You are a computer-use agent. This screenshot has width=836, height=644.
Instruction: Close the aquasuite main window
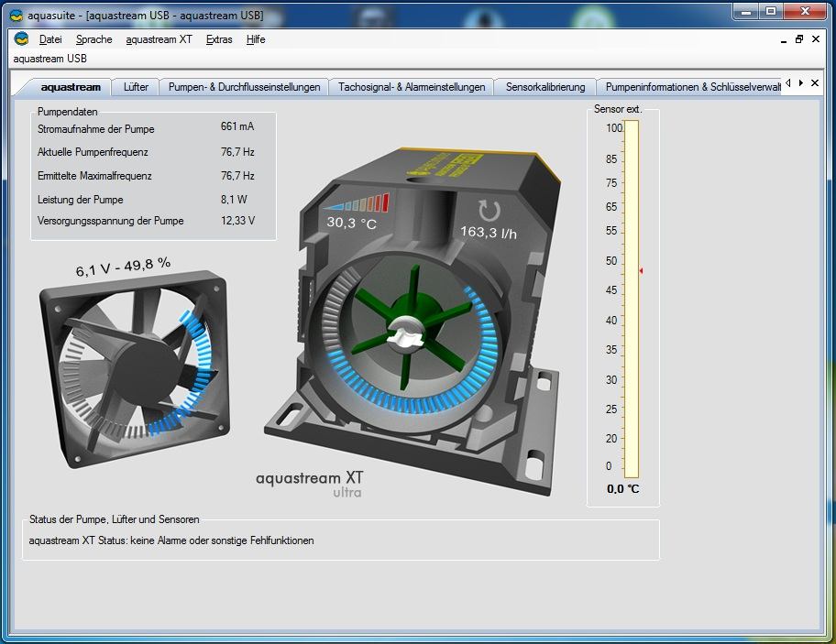(805, 12)
